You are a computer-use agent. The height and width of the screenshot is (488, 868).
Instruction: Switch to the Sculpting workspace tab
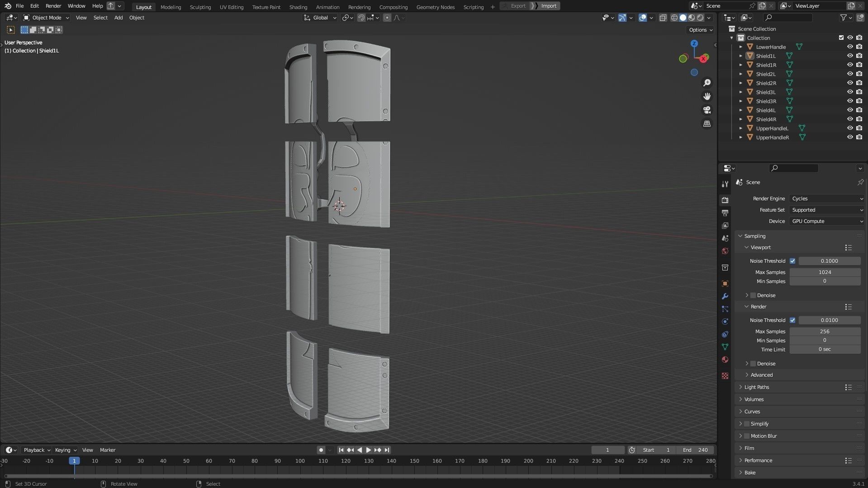[x=200, y=7]
